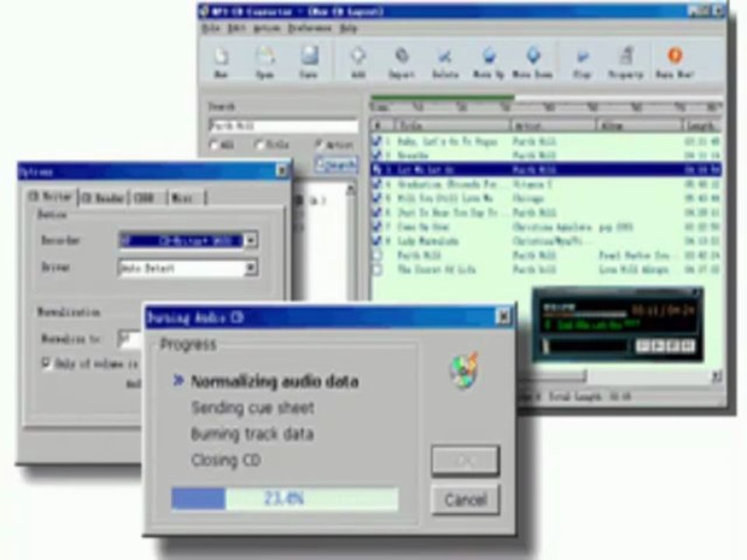Click the Play toolbar icon
This screenshot has width=747, height=560.
[582, 57]
